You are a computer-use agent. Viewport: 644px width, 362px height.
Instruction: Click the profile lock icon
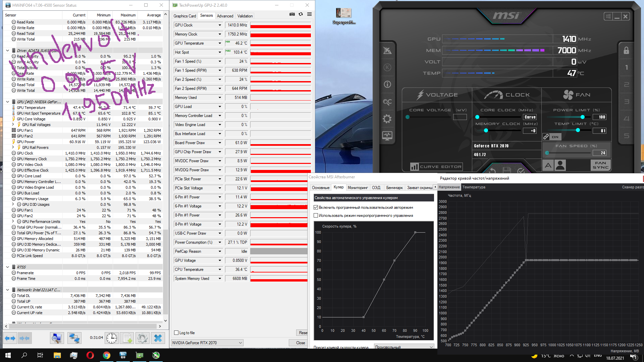tap(626, 51)
